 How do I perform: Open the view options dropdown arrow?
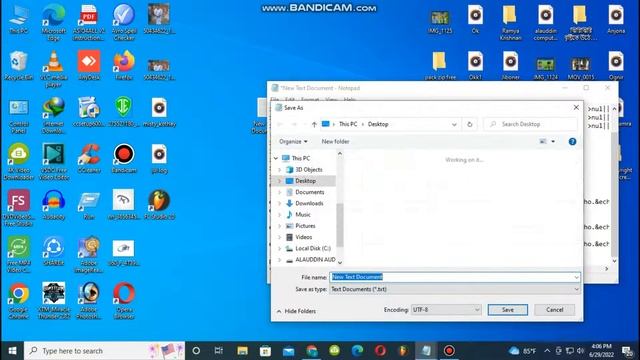pos(553,142)
